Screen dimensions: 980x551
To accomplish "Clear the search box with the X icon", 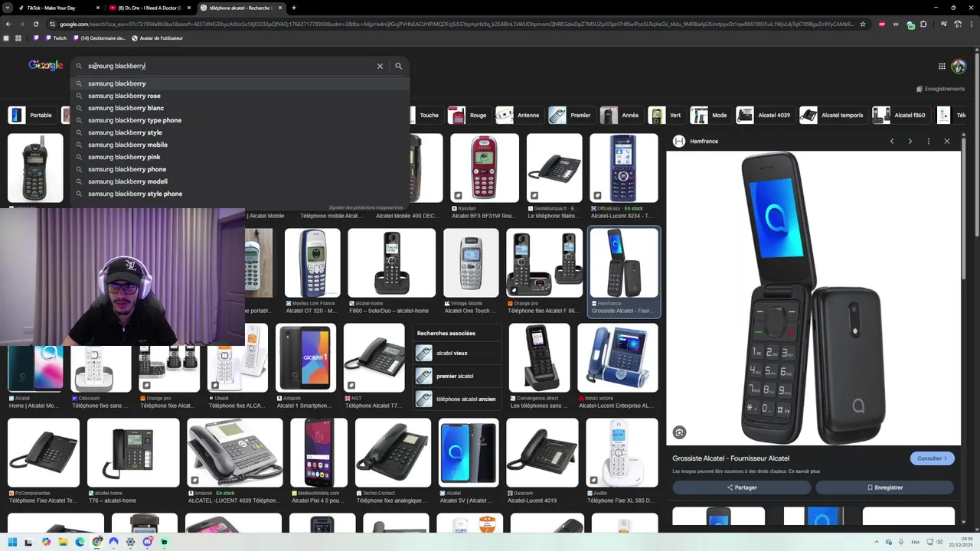I will pyautogui.click(x=380, y=66).
